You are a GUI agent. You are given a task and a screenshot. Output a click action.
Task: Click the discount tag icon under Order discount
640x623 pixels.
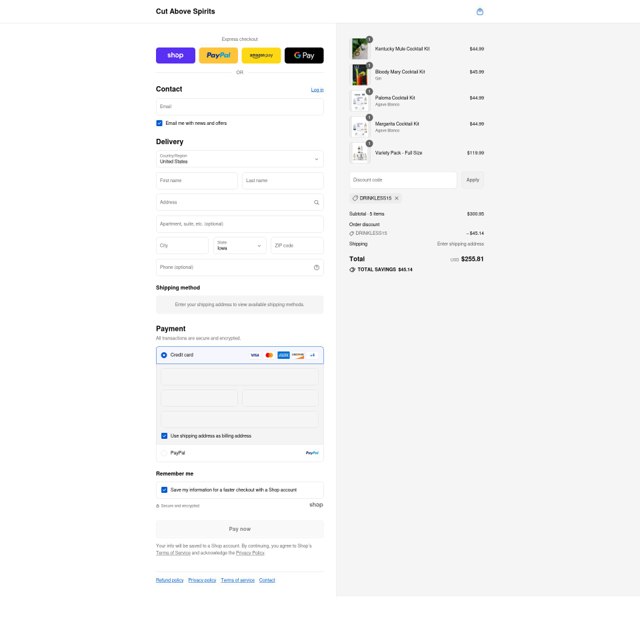[351, 234]
